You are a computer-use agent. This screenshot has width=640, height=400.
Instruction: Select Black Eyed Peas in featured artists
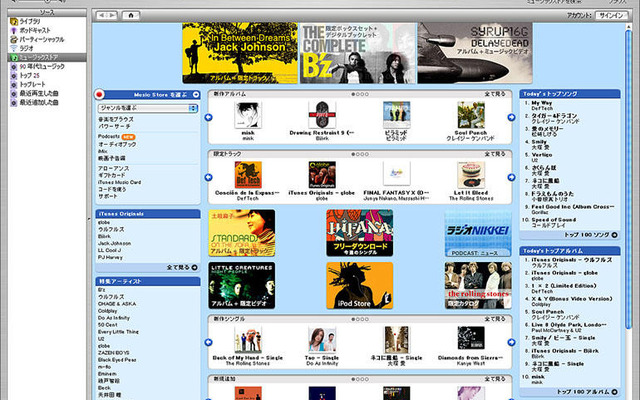tap(117, 360)
